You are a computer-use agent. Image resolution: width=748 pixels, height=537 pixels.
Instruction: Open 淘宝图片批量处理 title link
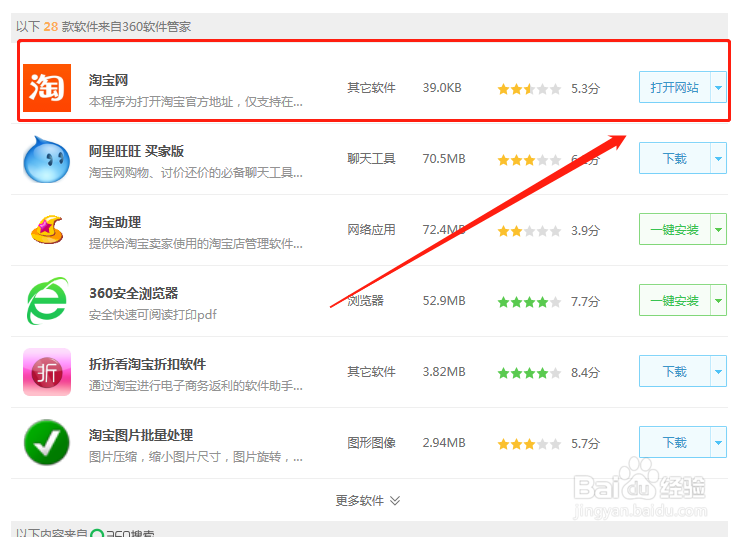click(x=141, y=435)
